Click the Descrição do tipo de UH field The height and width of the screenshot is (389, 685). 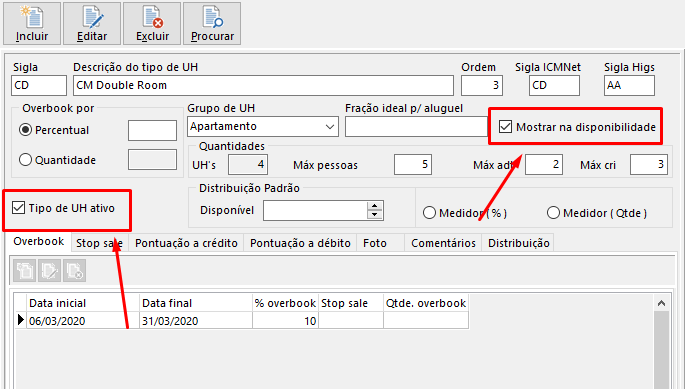(x=263, y=85)
